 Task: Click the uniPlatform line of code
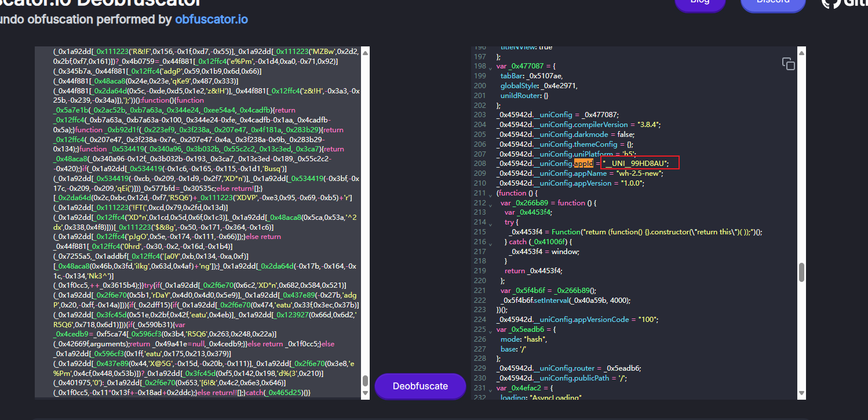(566, 154)
